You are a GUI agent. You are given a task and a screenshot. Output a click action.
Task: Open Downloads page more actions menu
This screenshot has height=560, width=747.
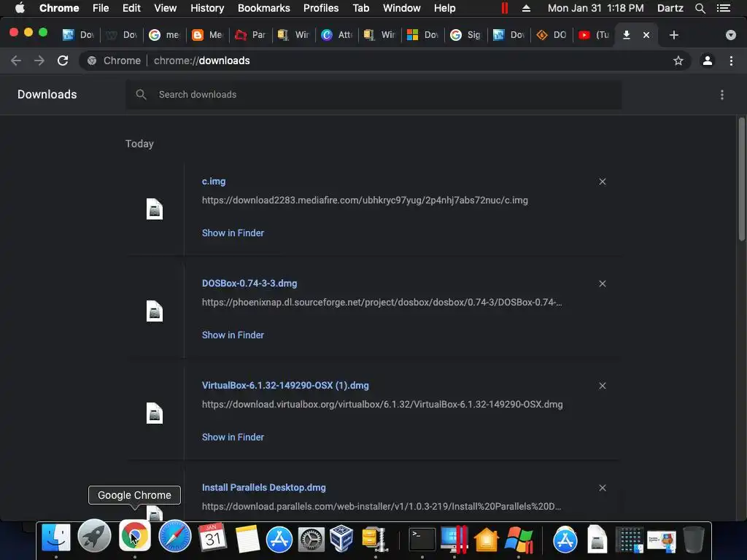coord(721,95)
